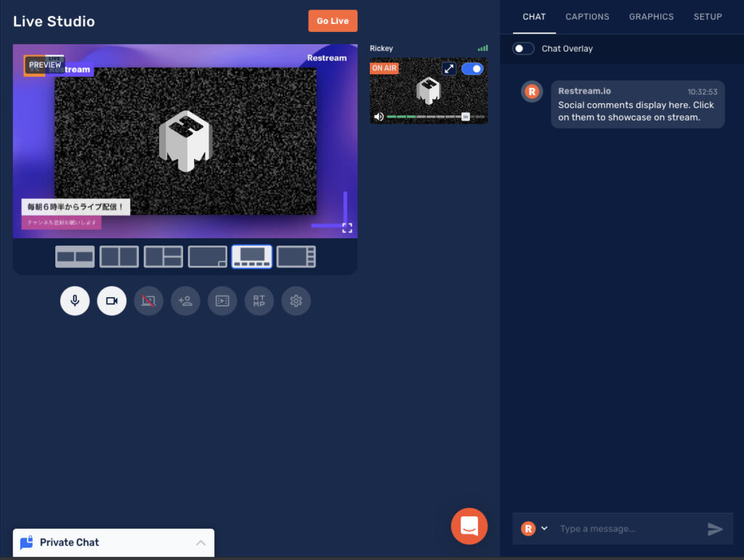Invite a guest with the add person icon
Image resolution: width=744 pixels, height=560 pixels.
[x=185, y=301]
